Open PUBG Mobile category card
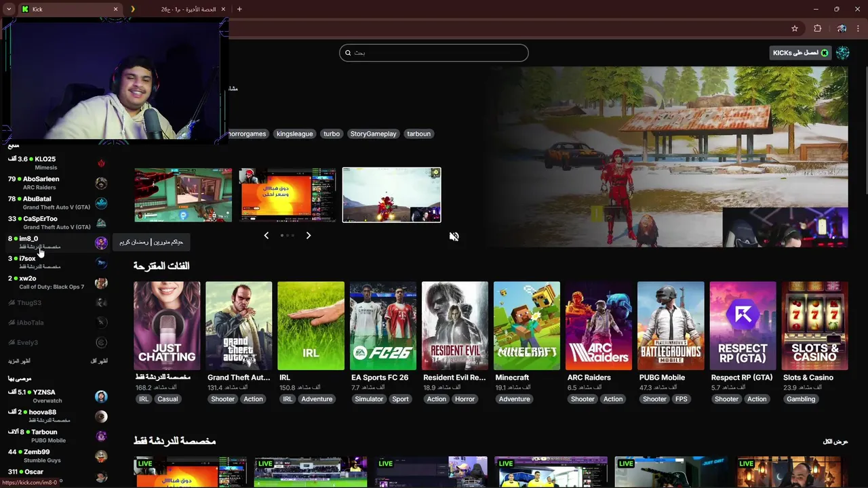 pyautogui.click(x=671, y=326)
